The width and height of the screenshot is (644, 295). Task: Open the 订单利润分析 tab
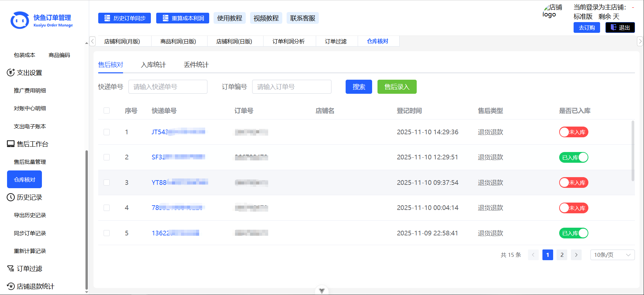pos(288,42)
